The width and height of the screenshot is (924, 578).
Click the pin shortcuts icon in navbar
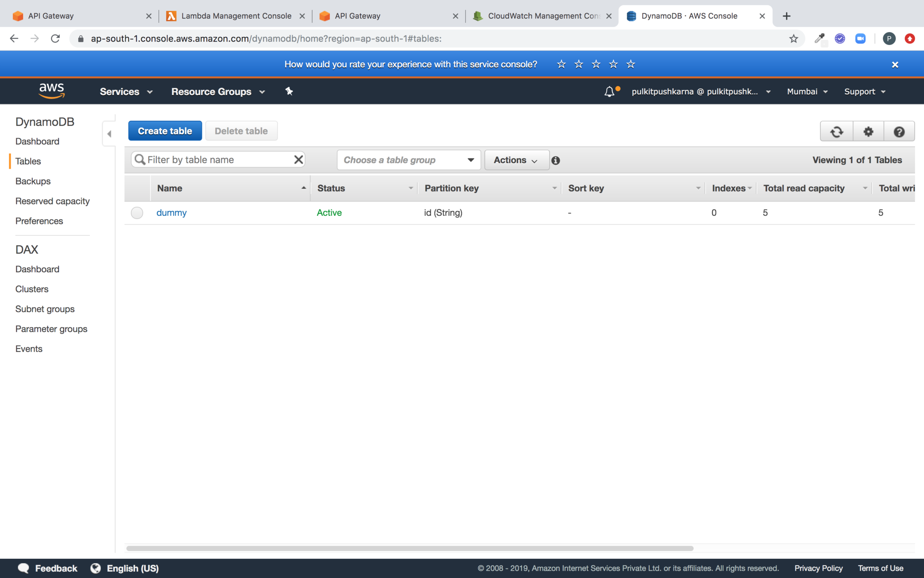click(x=289, y=91)
